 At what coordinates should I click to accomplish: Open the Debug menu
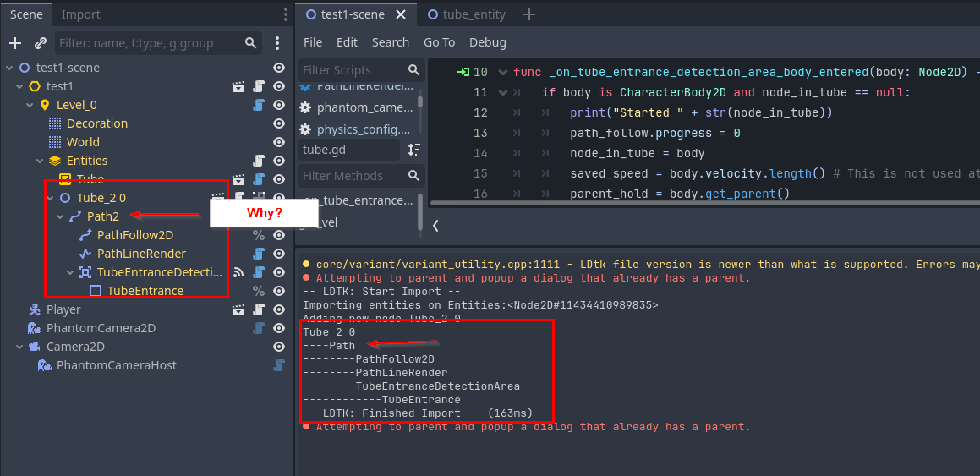pos(488,42)
